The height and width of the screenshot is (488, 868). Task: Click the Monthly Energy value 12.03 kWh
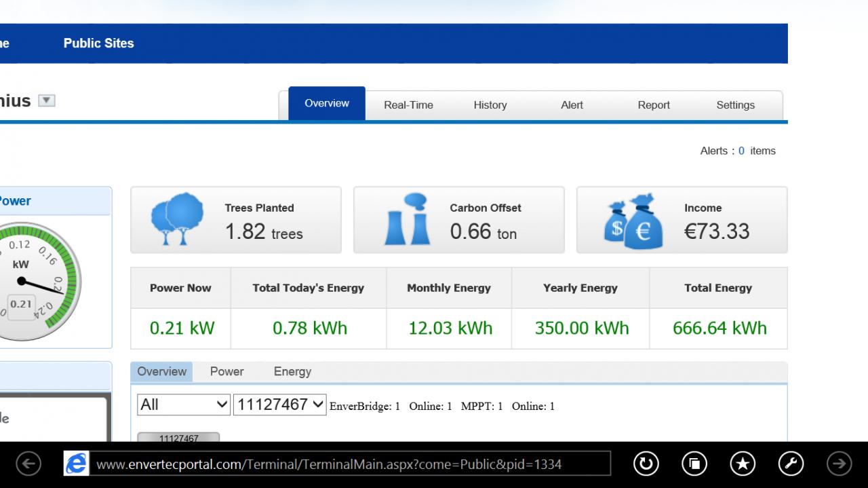point(450,329)
